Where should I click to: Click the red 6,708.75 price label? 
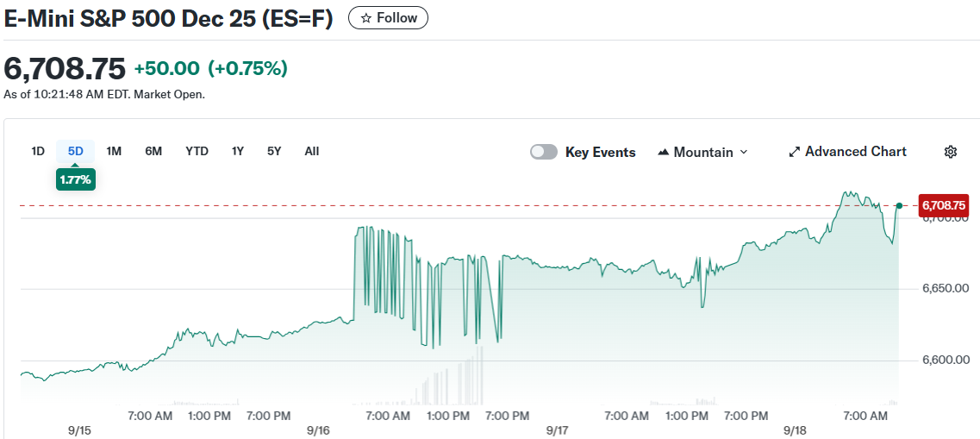click(943, 205)
